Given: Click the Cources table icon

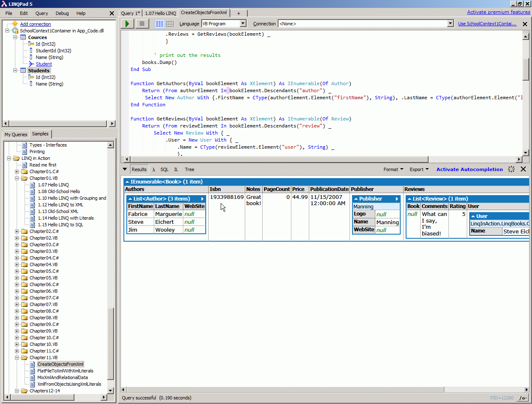Looking at the screenshot, I should click(23, 37).
